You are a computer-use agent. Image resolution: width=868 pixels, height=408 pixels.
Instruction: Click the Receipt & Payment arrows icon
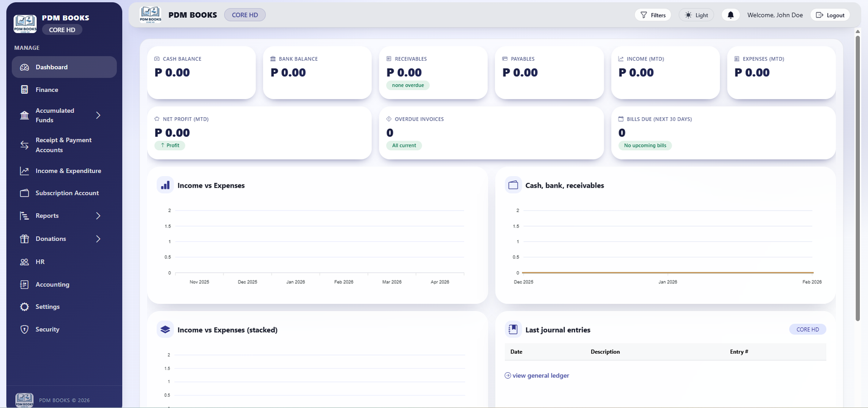click(x=24, y=145)
